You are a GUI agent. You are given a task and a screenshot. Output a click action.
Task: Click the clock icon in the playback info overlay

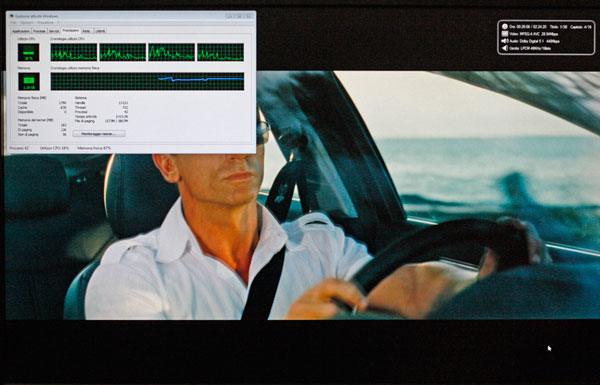coord(505,27)
